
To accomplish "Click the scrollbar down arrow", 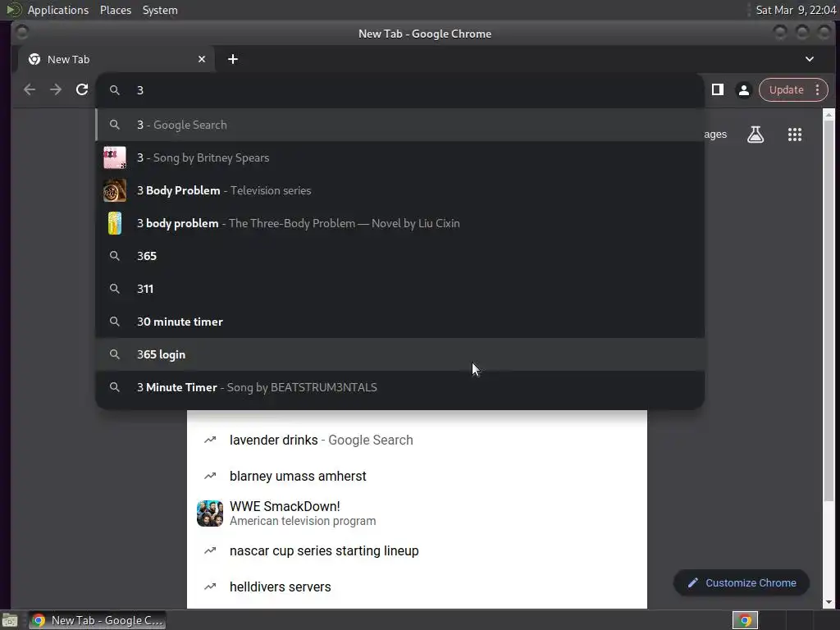I will tap(829, 603).
